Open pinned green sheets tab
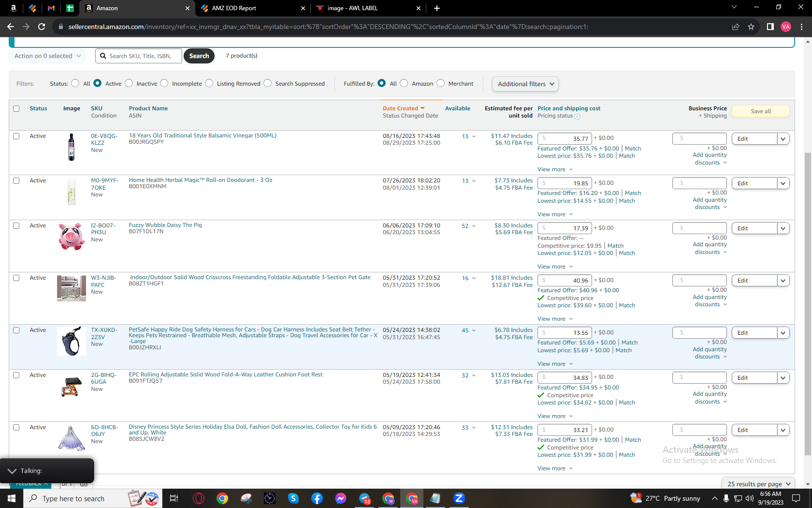The width and height of the screenshot is (812, 508). click(70, 8)
